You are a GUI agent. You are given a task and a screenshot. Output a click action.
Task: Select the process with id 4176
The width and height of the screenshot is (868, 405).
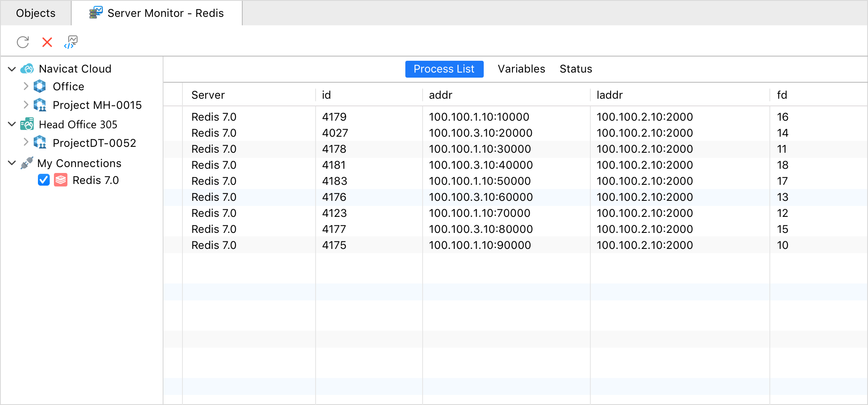334,197
